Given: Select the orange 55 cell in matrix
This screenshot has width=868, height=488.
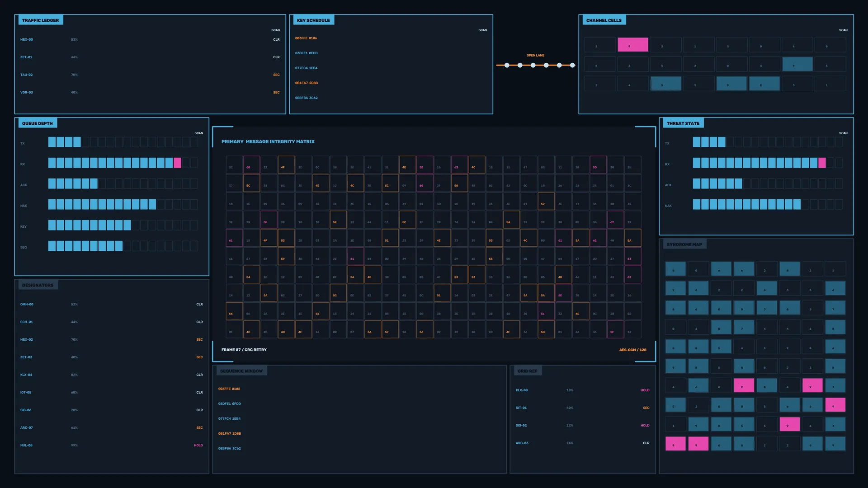Looking at the screenshot, I should tap(494, 257).
